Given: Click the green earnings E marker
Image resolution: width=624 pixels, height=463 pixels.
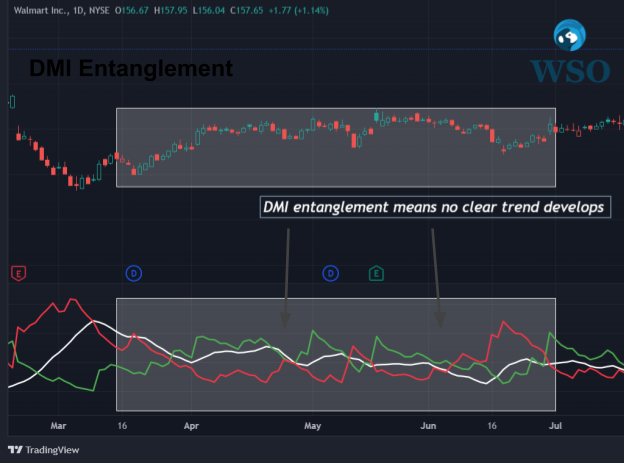Looking at the screenshot, I should click(x=376, y=272).
